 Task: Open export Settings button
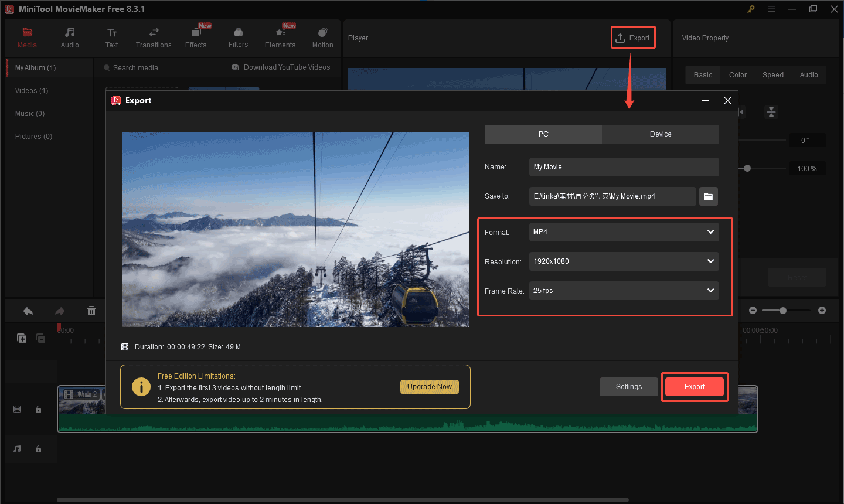coord(628,387)
